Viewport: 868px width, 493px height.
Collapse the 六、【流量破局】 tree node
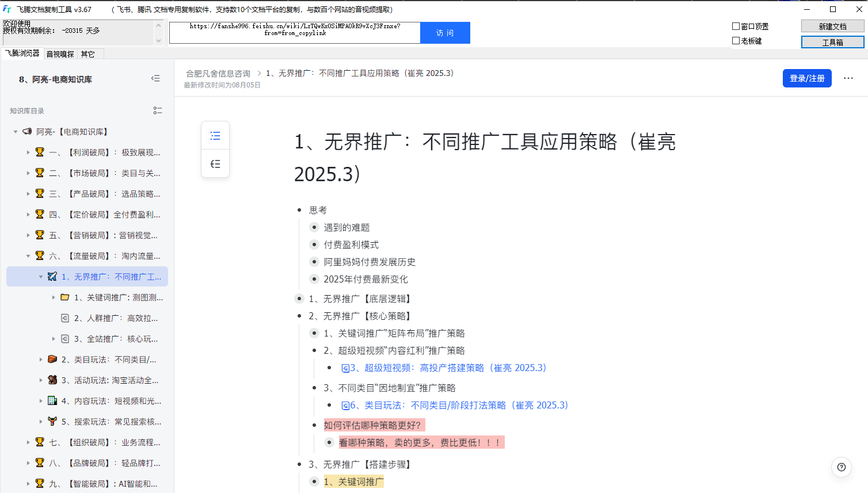[28, 256]
